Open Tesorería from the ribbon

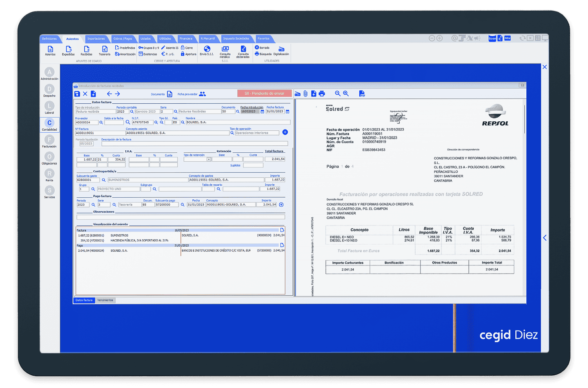pos(105,50)
